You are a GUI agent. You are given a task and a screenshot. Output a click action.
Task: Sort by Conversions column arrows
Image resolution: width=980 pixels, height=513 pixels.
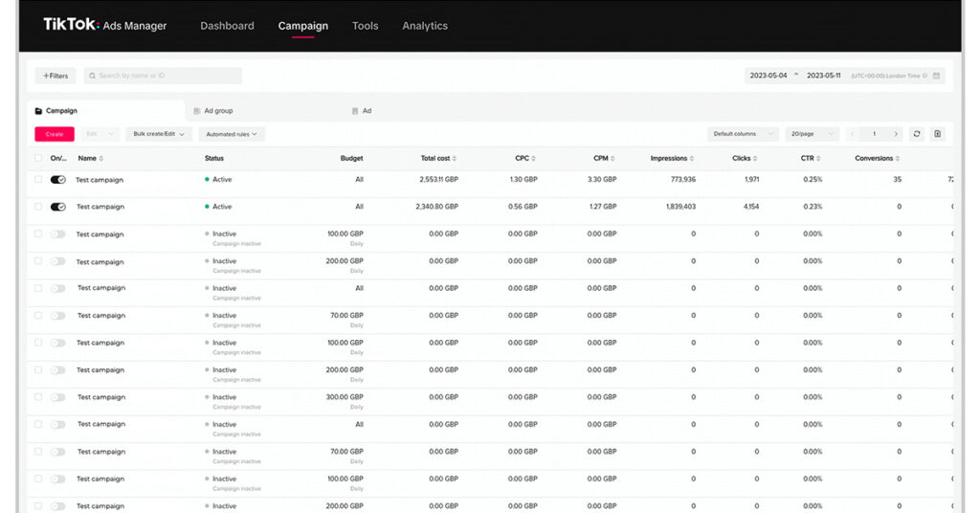point(898,159)
